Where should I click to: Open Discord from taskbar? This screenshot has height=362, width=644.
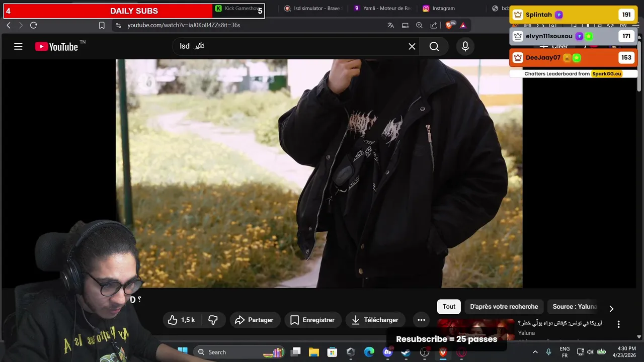pyautogui.click(x=387, y=352)
